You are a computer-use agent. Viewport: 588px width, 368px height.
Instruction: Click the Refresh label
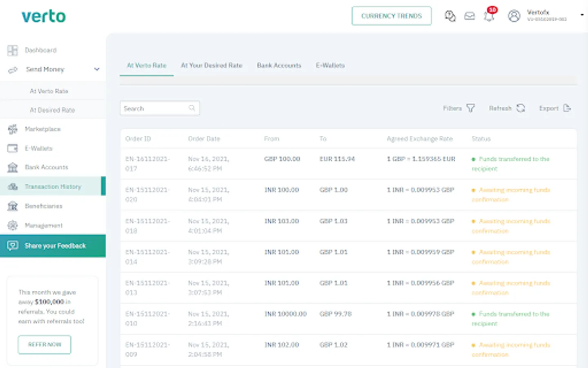tap(500, 108)
